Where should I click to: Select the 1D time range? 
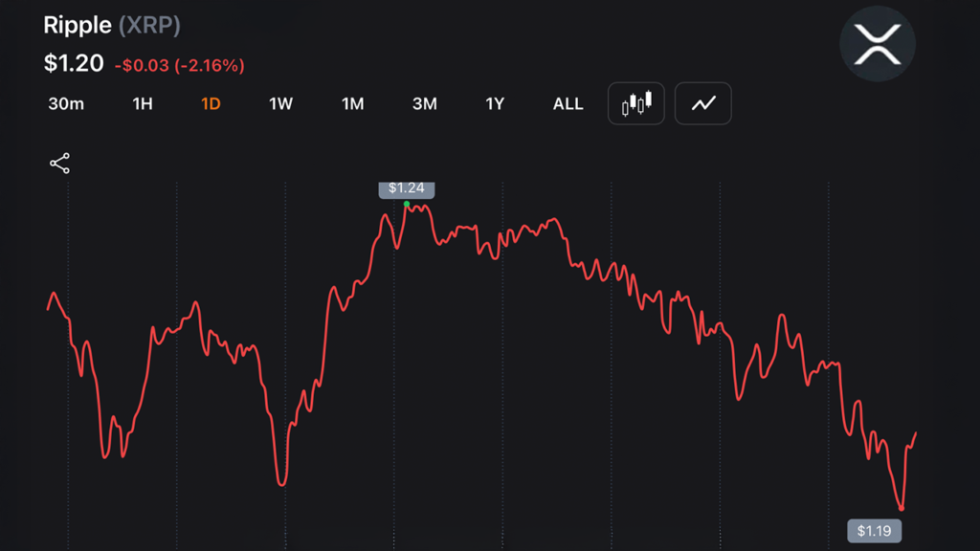click(211, 103)
